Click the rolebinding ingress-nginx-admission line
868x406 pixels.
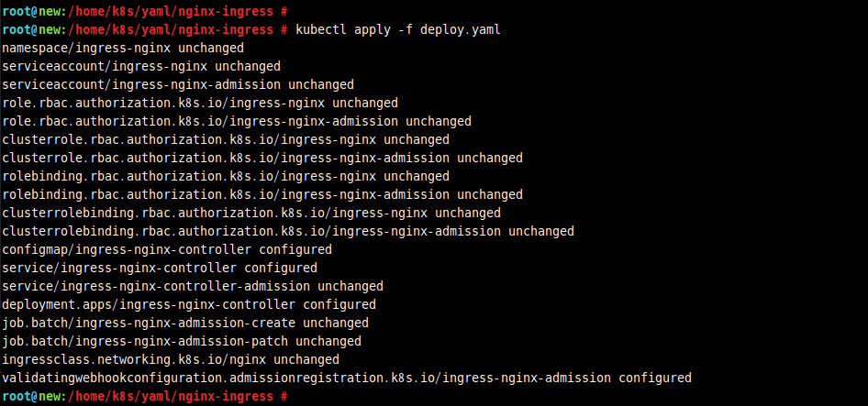pos(262,194)
